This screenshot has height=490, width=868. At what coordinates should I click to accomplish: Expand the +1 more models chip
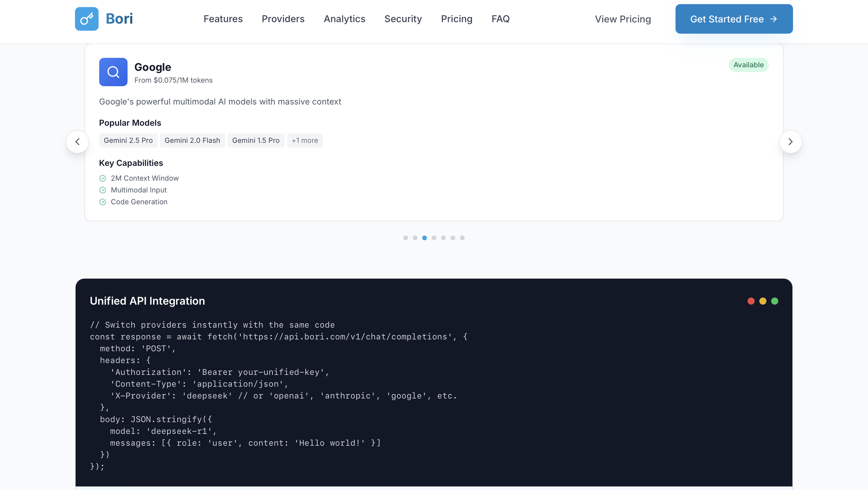click(x=305, y=141)
